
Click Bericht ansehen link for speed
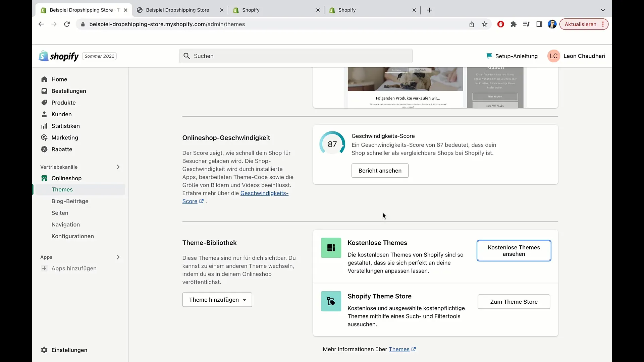pos(380,170)
